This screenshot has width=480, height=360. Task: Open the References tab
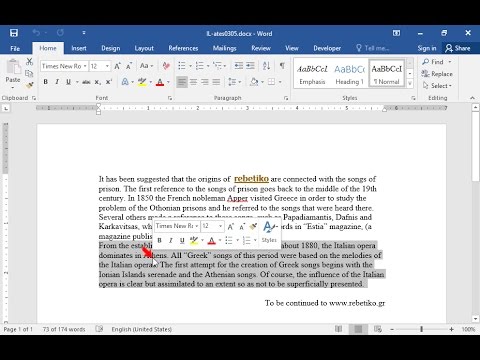click(183, 48)
